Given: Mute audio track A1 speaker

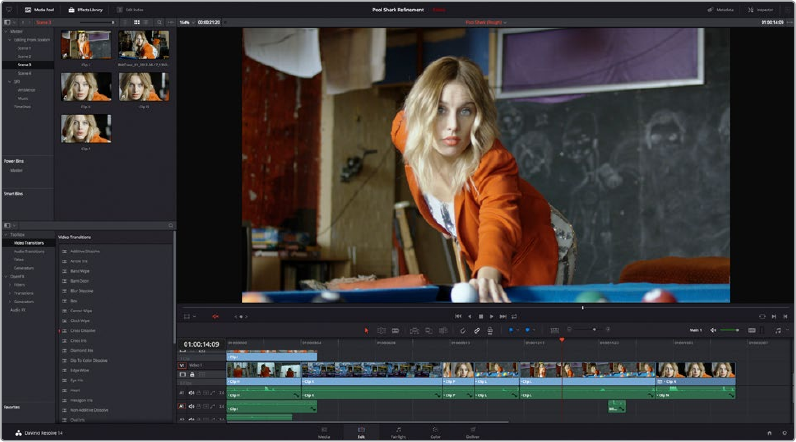Looking at the screenshot, I should pos(191,393).
